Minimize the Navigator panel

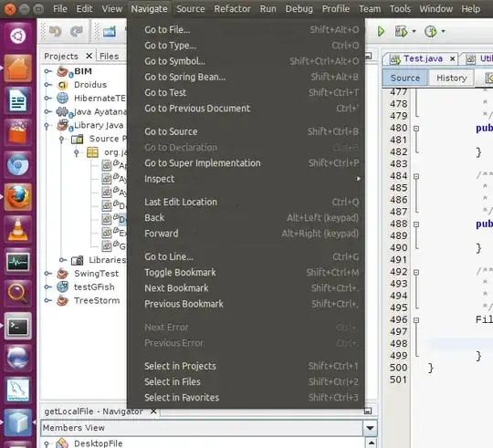(368, 411)
